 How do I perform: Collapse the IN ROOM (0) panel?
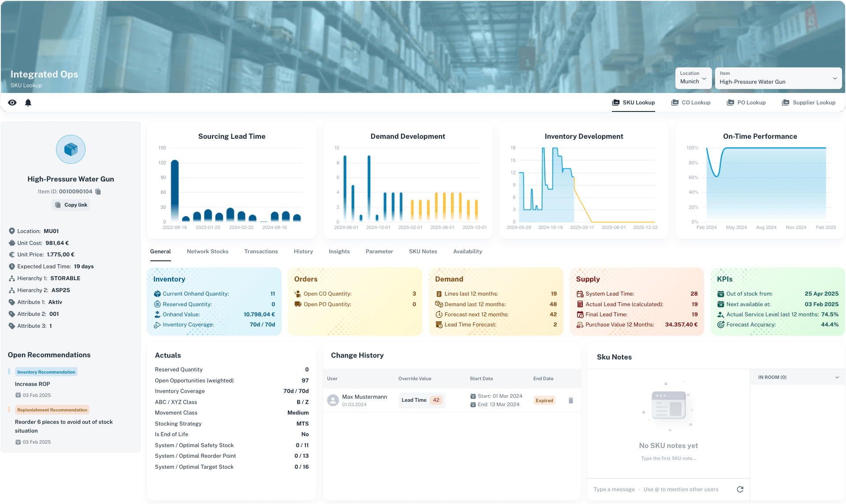click(835, 377)
